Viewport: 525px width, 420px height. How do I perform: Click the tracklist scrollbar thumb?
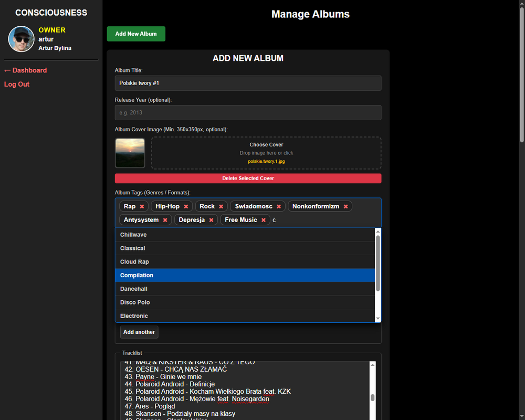click(x=372, y=397)
